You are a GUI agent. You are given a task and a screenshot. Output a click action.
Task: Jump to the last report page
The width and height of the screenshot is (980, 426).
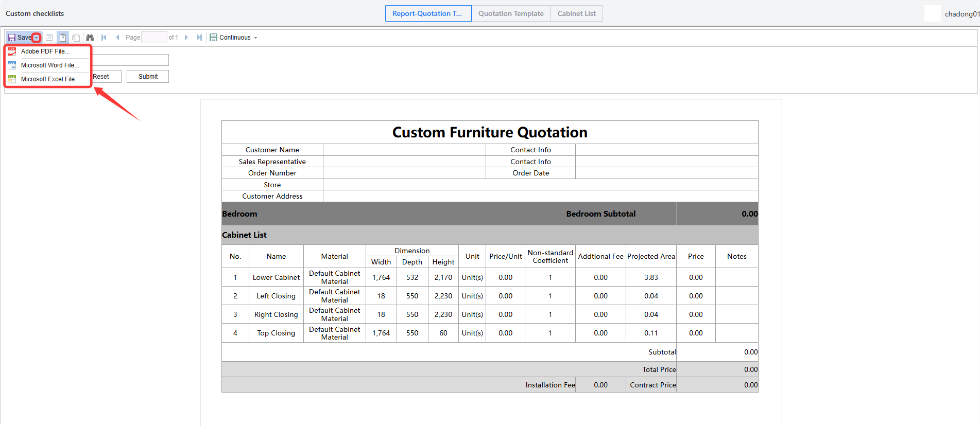coord(199,38)
